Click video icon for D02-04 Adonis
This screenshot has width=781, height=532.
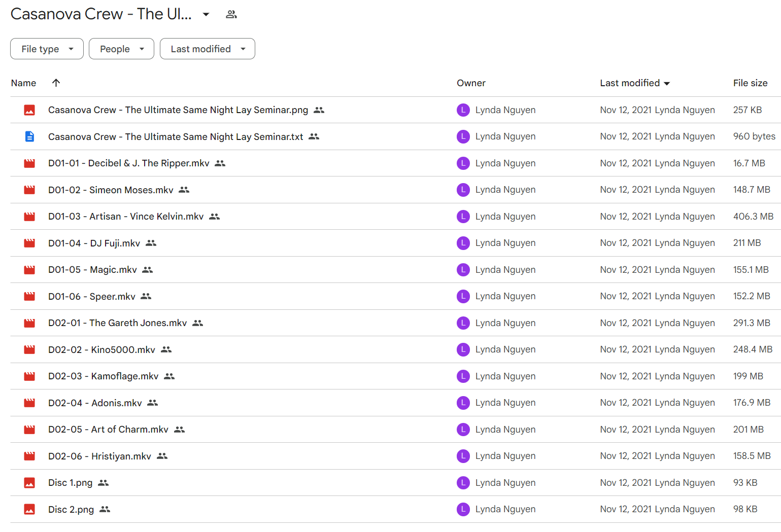pyautogui.click(x=30, y=403)
